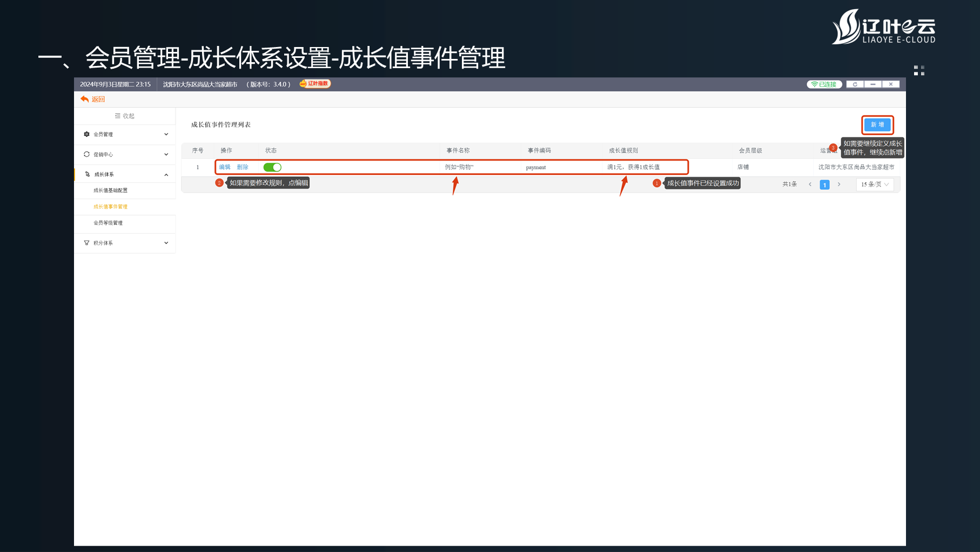The width and height of the screenshot is (980, 552).
Task: Click the 事件名称 column header
Action: [x=458, y=150]
